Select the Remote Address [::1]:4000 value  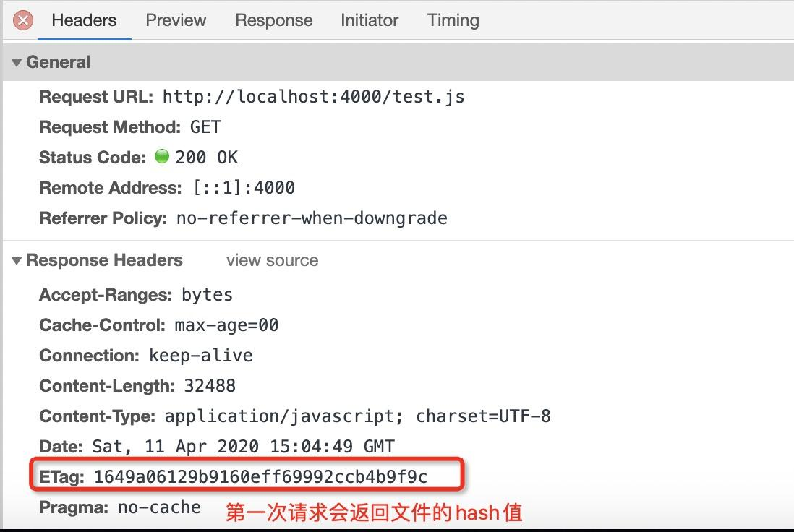pos(244,188)
